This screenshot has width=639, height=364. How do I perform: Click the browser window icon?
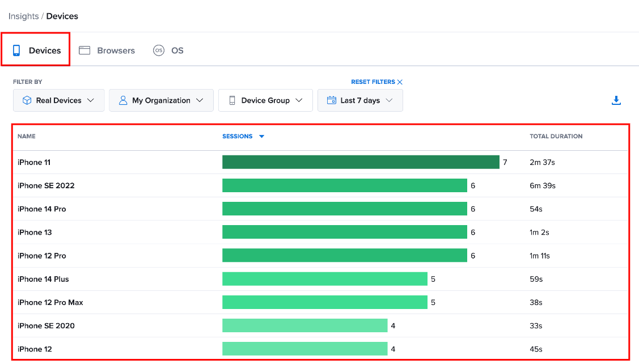84,50
